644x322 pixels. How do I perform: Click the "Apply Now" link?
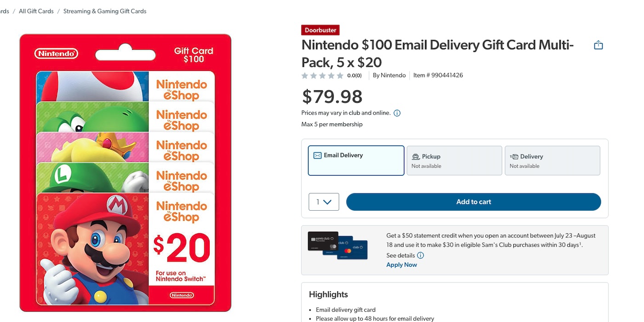(401, 264)
